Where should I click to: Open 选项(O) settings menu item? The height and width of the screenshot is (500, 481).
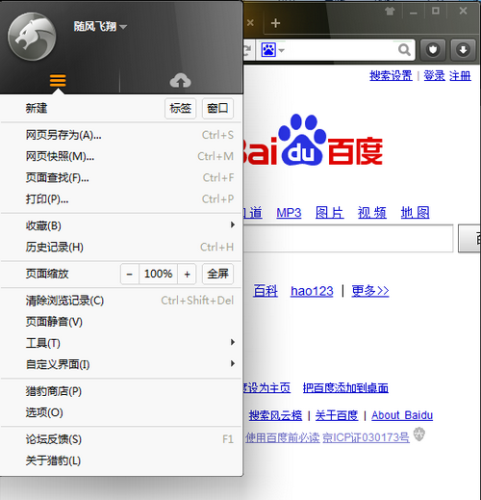point(121,412)
